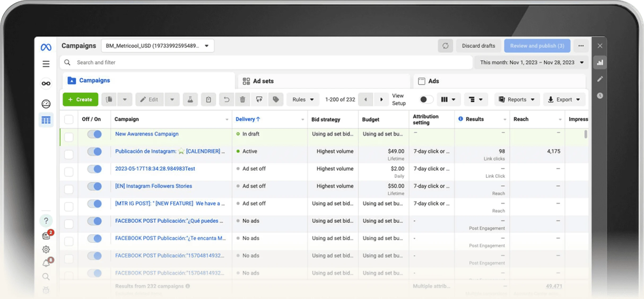Click the refresh icon near Discard drafts

click(x=445, y=46)
